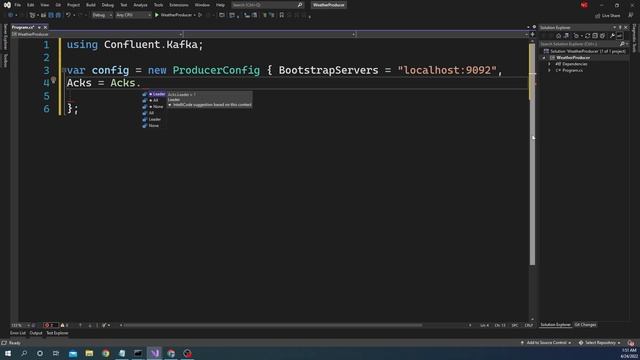Open the File menu
Screen dimensions: 640x360
click(18, 5)
